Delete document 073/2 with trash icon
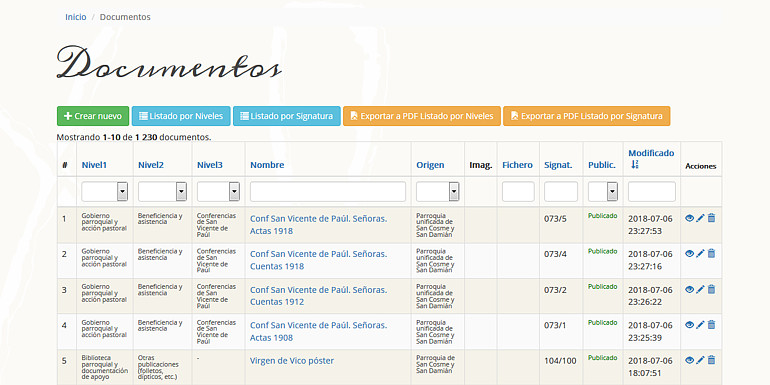 [x=712, y=289]
